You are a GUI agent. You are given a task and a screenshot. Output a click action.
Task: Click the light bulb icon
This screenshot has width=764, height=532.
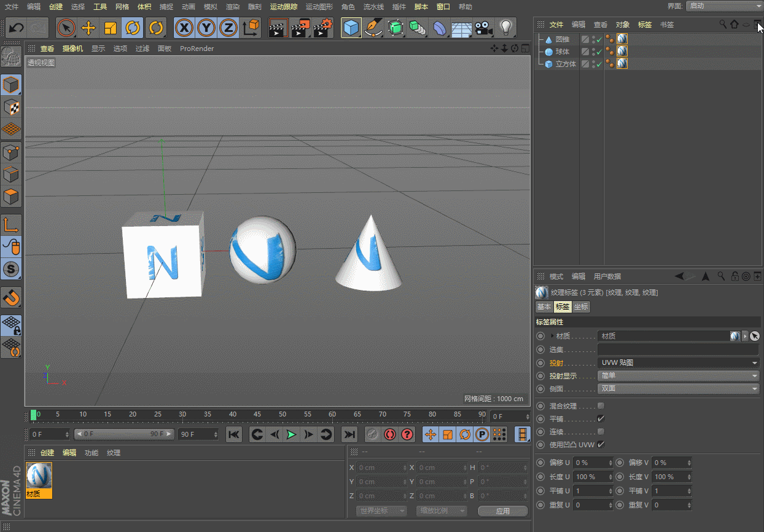(505, 28)
